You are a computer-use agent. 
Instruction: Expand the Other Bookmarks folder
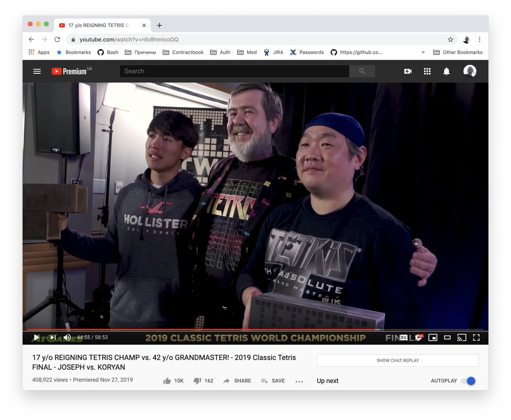pos(457,52)
